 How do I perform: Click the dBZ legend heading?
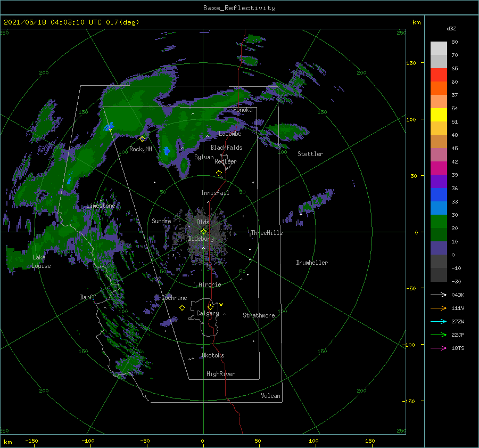(451, 29)
